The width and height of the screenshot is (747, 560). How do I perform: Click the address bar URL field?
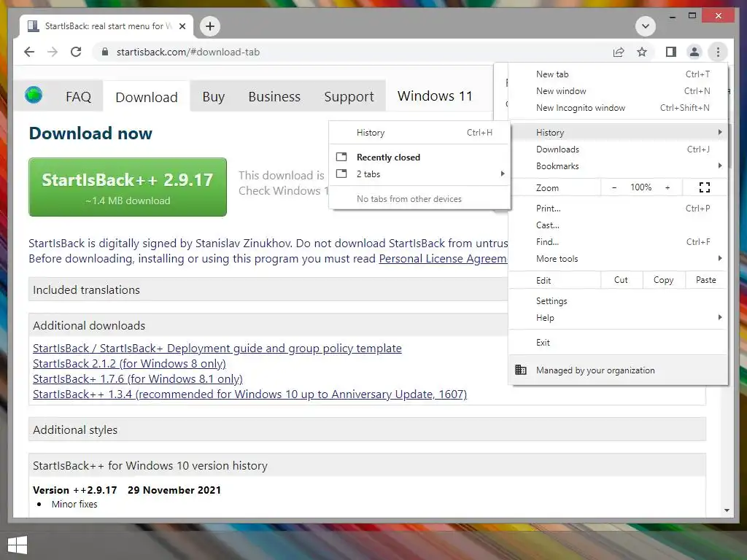[x=352, y=52]
